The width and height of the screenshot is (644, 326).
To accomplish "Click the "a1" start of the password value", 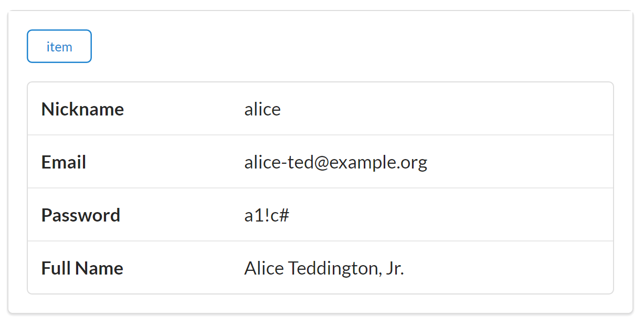I will click(254, 215).
